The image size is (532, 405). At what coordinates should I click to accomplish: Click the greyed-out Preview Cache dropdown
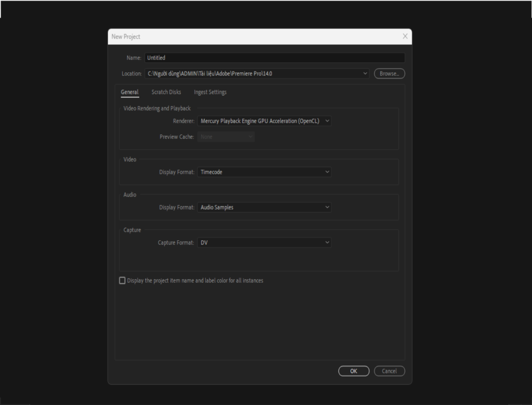pyautogui.click(x=226, y=137)
